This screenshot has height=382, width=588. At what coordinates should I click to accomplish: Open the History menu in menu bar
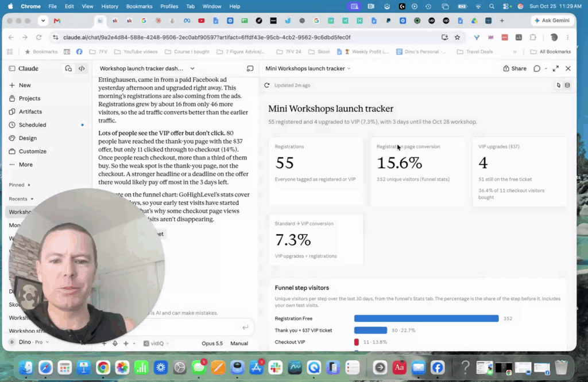coord(110,6)
